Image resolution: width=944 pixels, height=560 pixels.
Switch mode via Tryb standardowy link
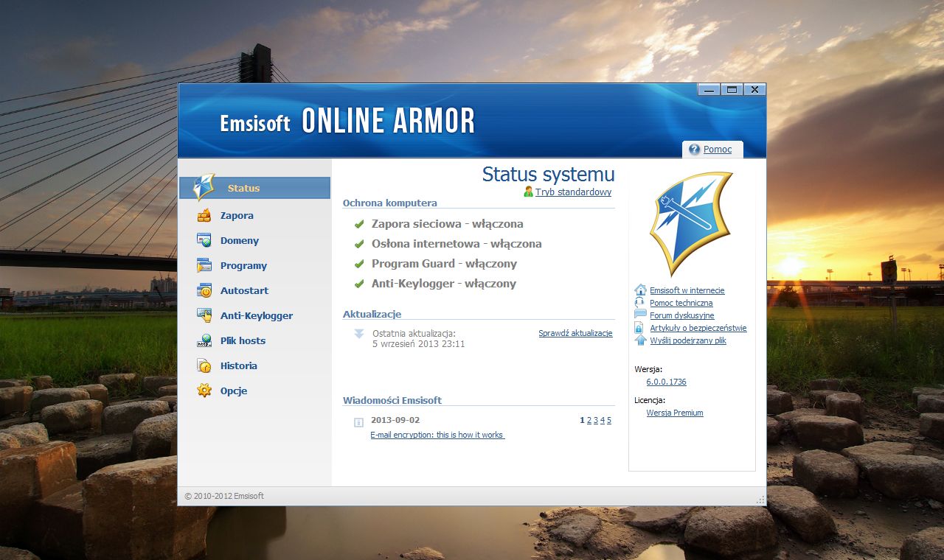click(x=573, y=192)
